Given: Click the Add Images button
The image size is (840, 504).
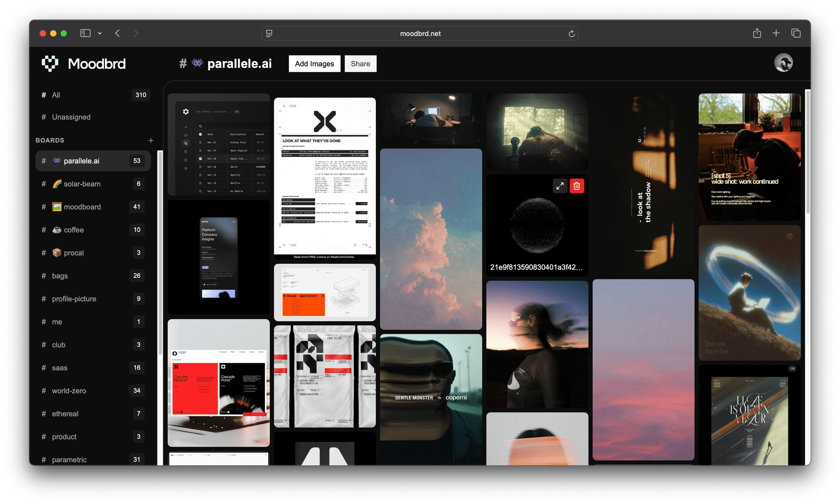Looking at the screenshot, I should [314, 63].
